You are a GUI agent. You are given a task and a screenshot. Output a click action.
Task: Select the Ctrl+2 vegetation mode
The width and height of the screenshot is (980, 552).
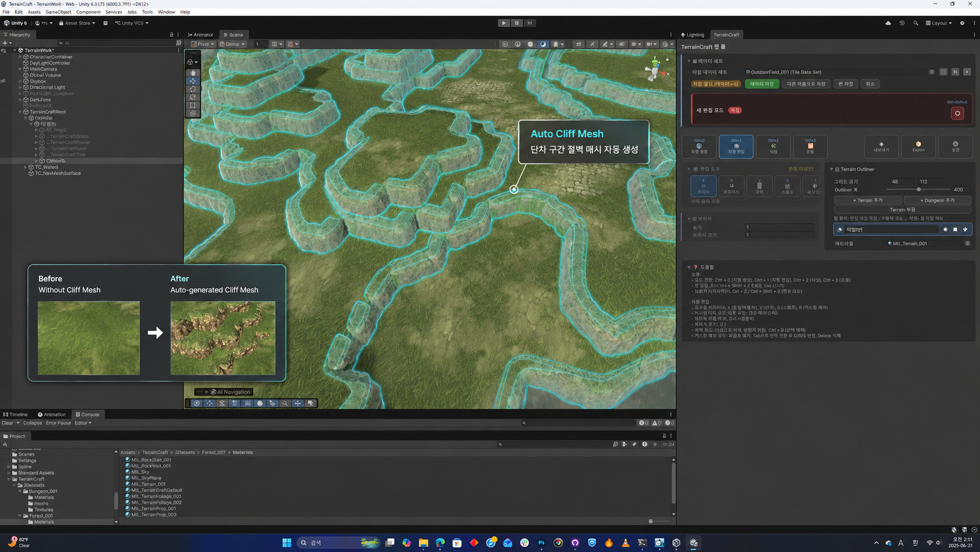coord(773,146)
